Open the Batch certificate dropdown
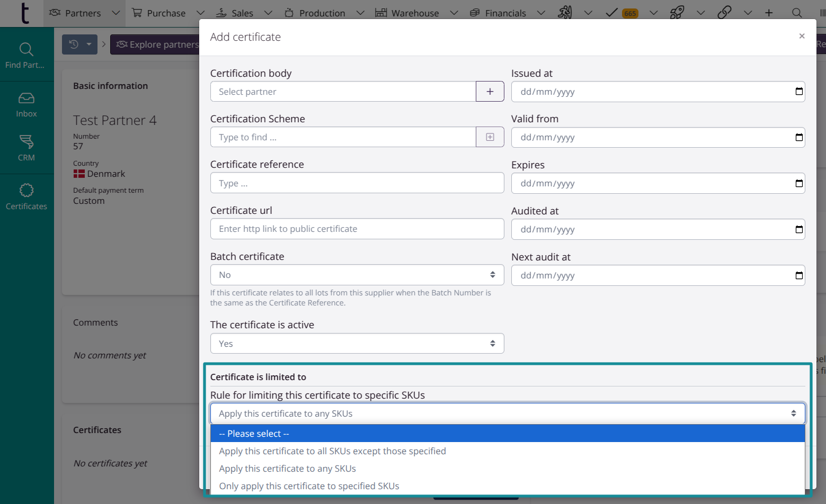Screen dimensions: 826x504 (x=357, y=275)
